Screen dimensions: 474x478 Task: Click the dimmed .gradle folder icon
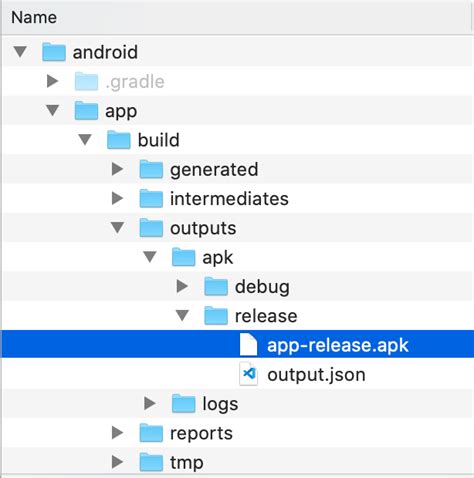click(86, 81)
